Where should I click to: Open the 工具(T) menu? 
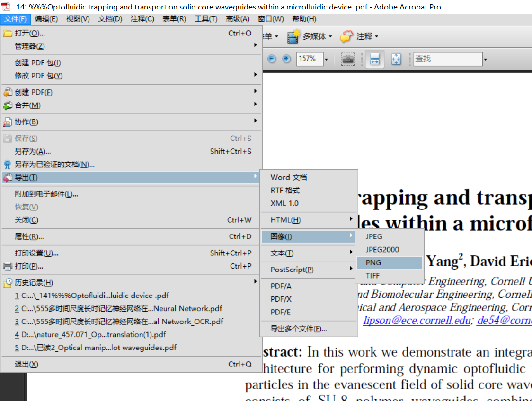[206, 19]
